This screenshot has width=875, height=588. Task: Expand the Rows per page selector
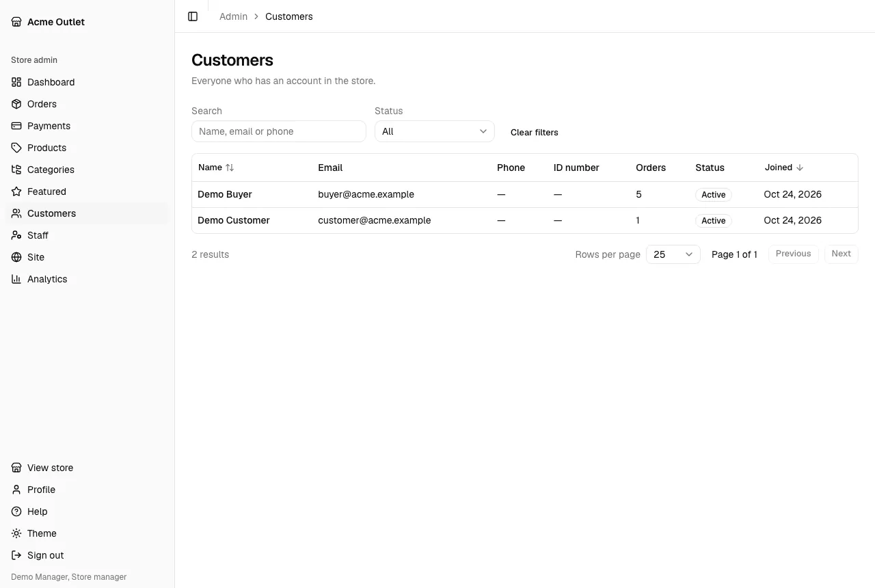pos(673,254)
